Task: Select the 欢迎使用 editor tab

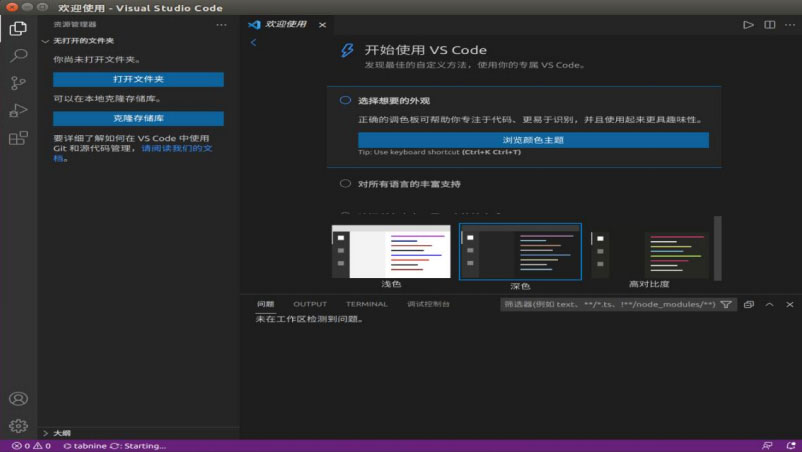Action: (286, 25)
